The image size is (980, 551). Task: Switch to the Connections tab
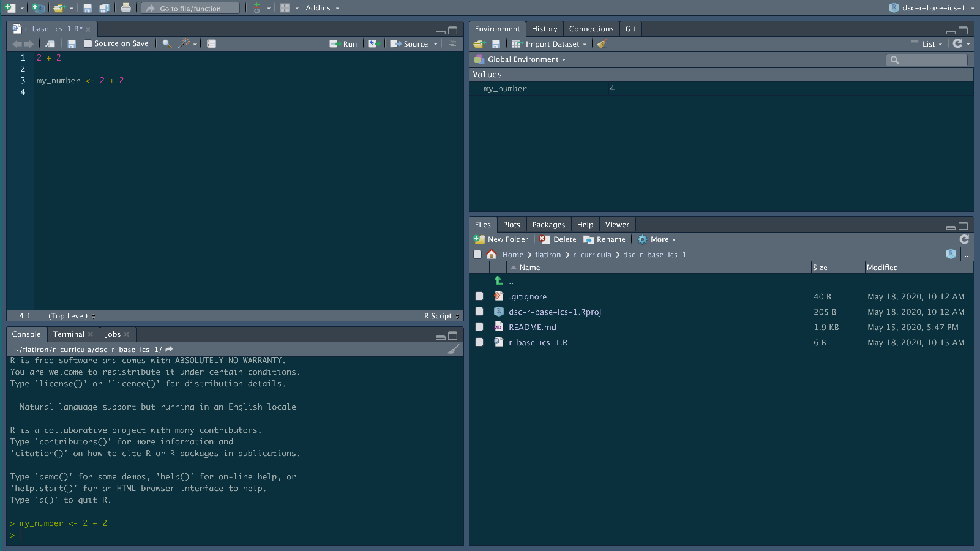tap(591, 29)
